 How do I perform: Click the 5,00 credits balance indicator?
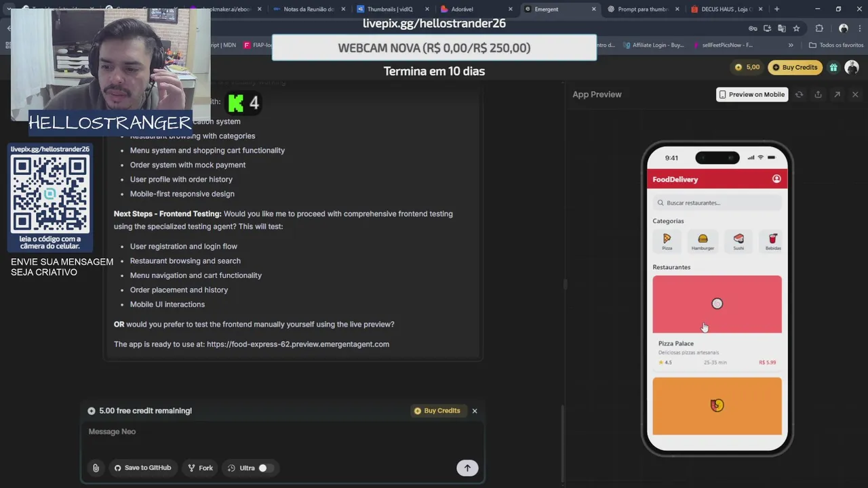[x=747, y=67]
